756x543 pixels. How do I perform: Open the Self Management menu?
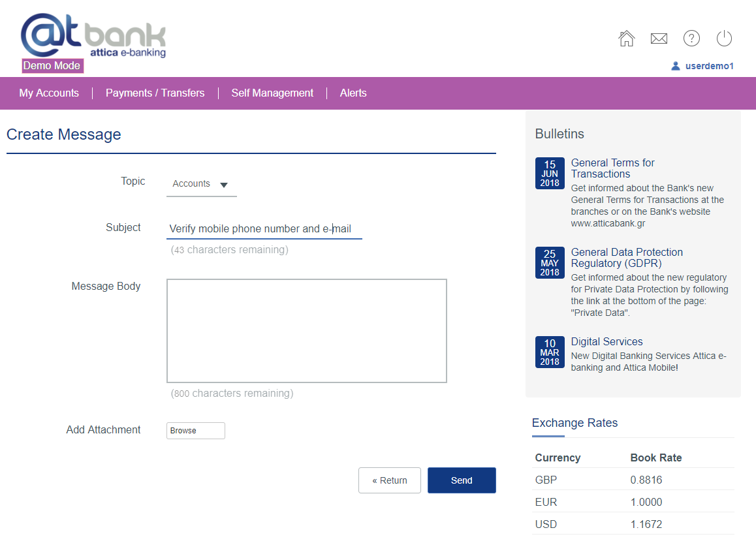(x=272, y=93)
